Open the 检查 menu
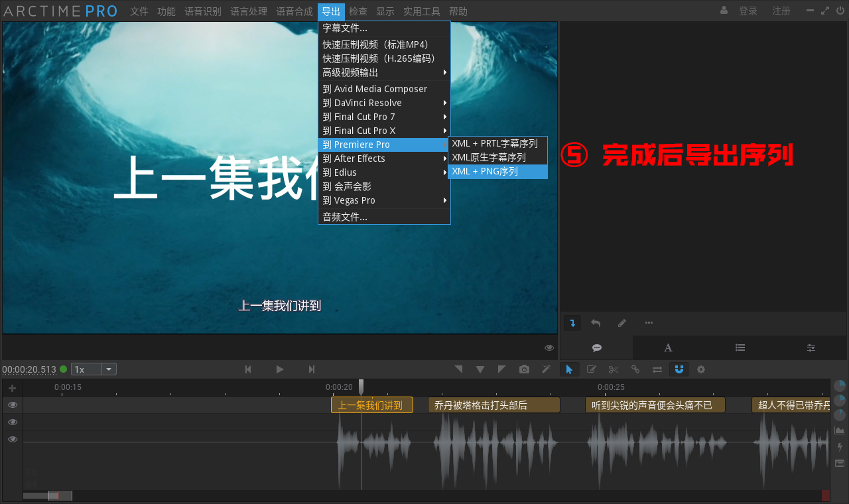Image resolution: width=849 pixels, height=504 pixels. point(358,11)
